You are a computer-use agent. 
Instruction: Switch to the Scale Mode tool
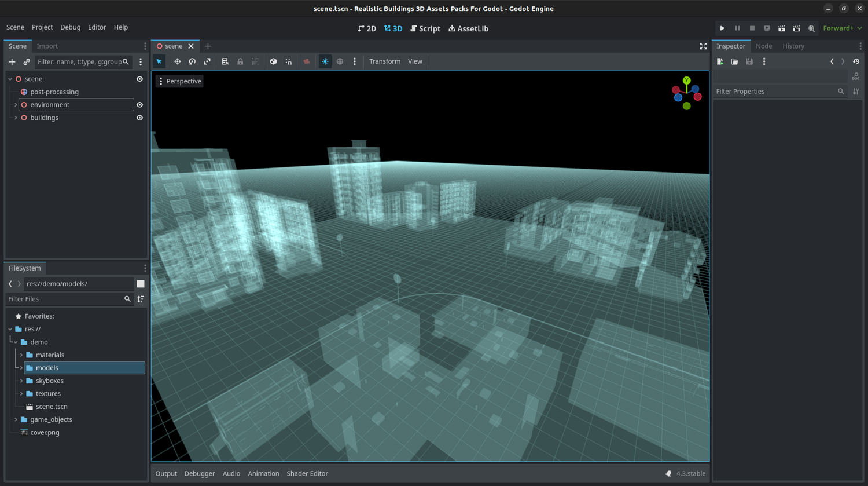click(x=207, y=61)
